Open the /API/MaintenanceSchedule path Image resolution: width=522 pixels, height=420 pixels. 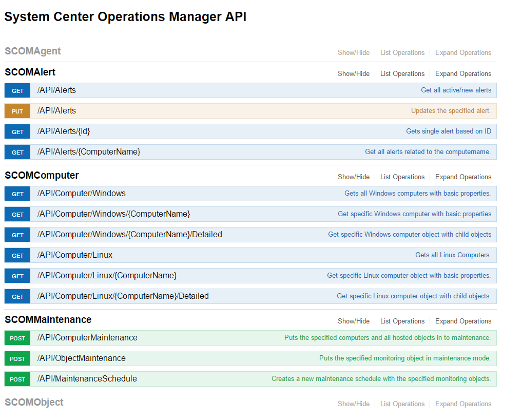coord(87,379)
